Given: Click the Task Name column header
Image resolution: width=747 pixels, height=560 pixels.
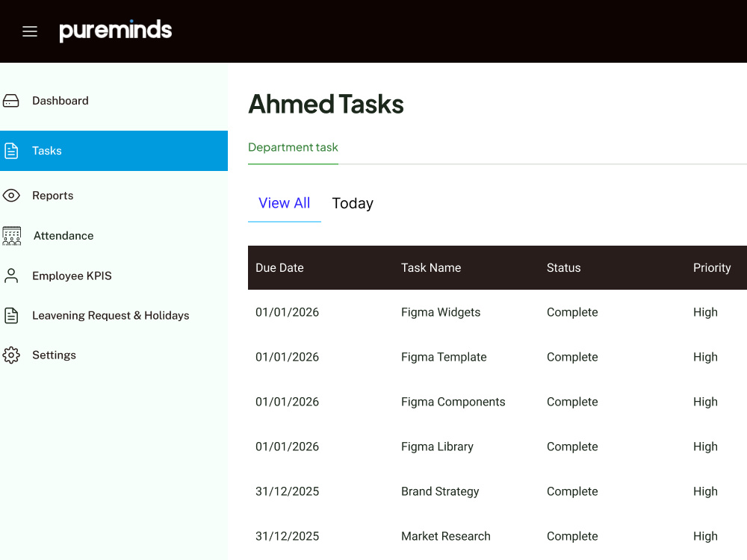Looking at the screenshot, I should tap(431, 267).
